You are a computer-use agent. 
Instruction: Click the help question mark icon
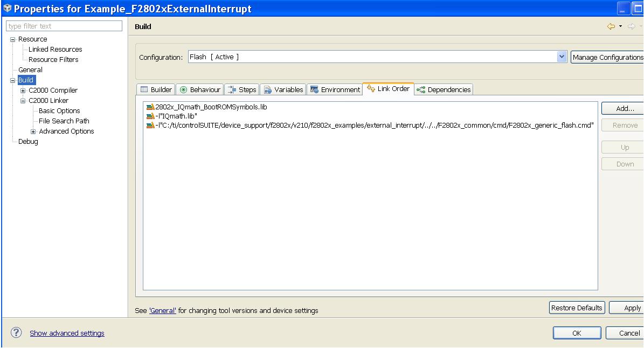pos(16,333)
